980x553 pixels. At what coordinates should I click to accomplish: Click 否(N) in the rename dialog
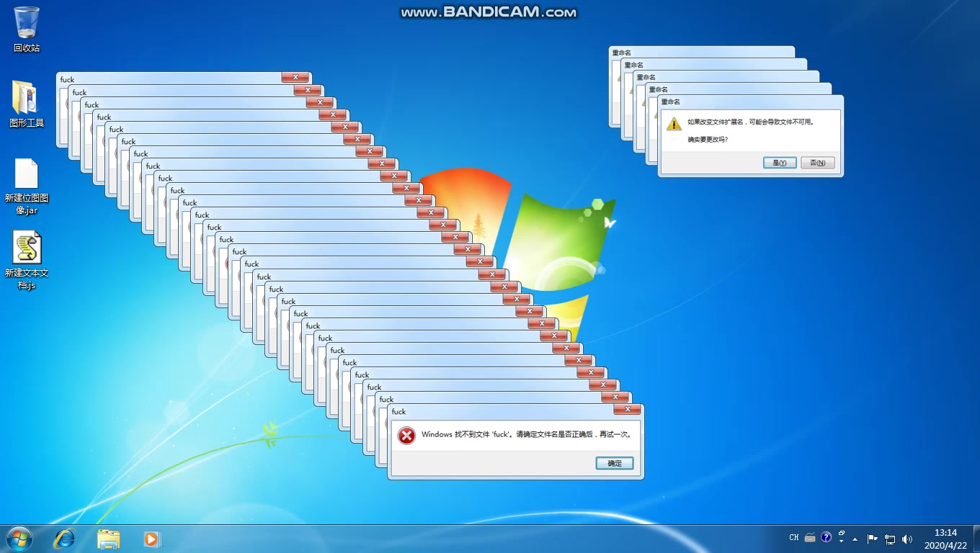coord(818,163)
